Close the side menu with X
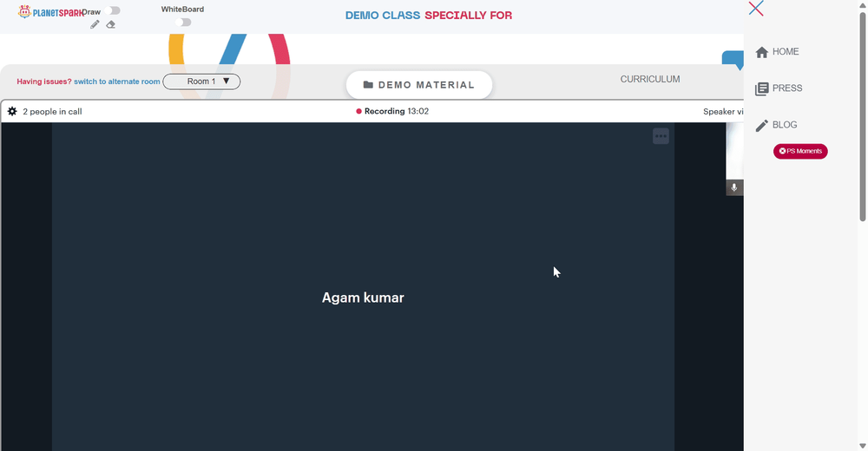868x451 pixels. pyautogui.click(x=756, y=9)
